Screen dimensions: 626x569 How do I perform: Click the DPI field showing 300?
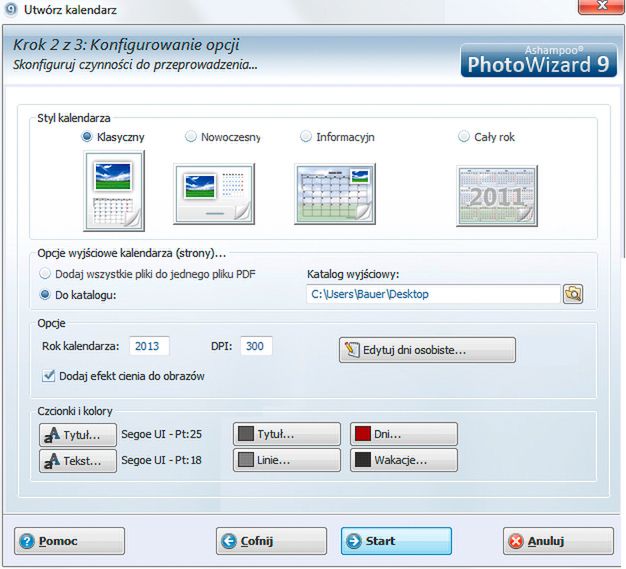(x=256, y=346)
